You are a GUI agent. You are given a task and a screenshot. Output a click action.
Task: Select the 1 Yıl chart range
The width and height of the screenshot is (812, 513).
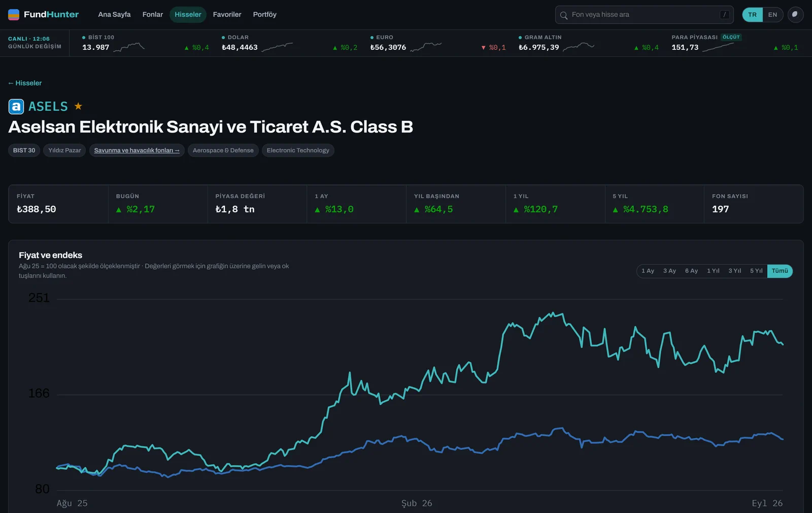713,271
